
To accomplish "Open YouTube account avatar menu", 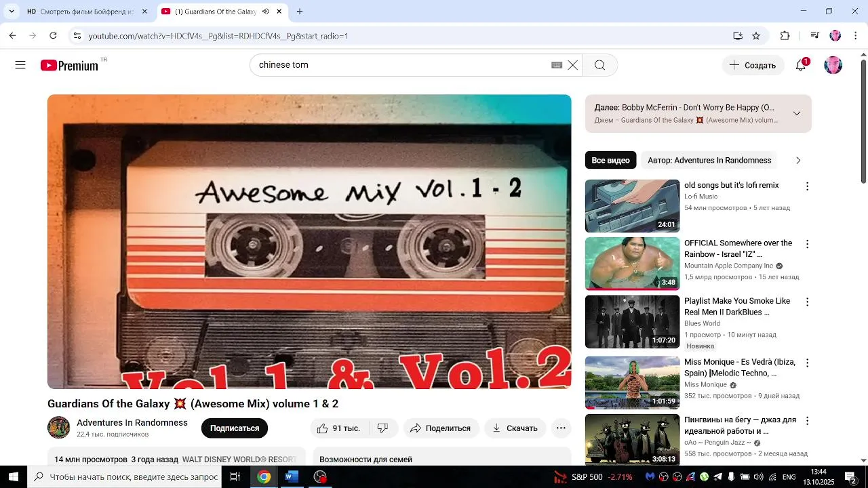I will (833, 65).
